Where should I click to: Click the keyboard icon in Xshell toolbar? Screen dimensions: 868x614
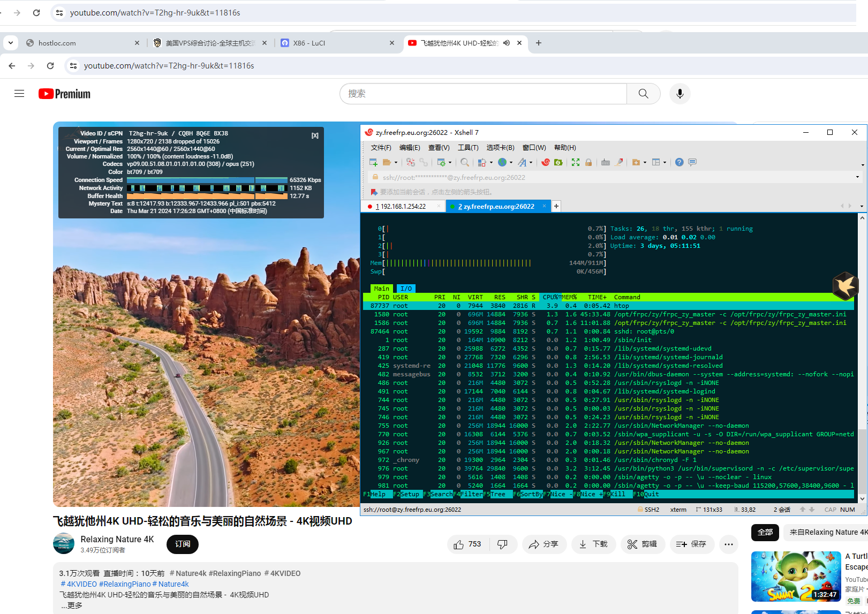click(x=606, y=162)
